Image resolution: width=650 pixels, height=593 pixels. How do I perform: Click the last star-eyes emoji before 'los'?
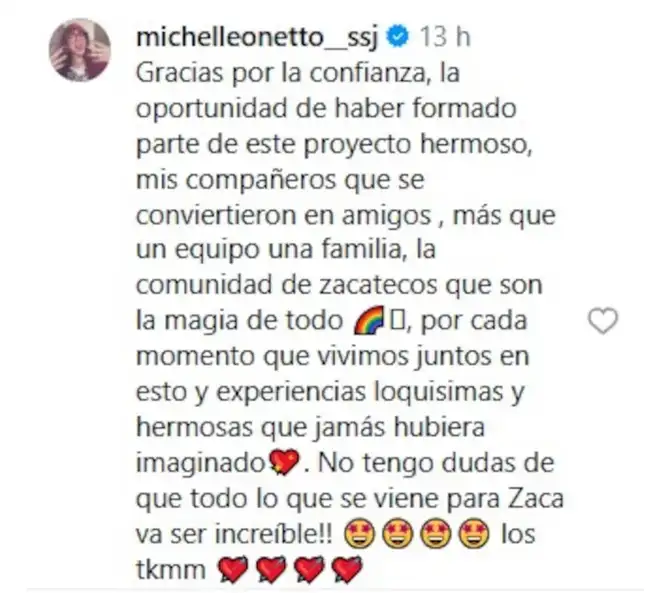tap(474, 534)
